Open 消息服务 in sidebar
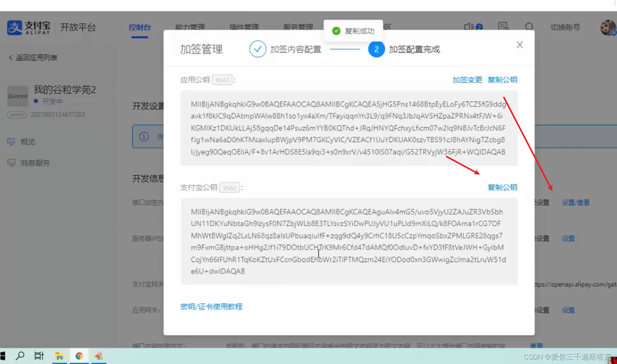 (35, 163)
